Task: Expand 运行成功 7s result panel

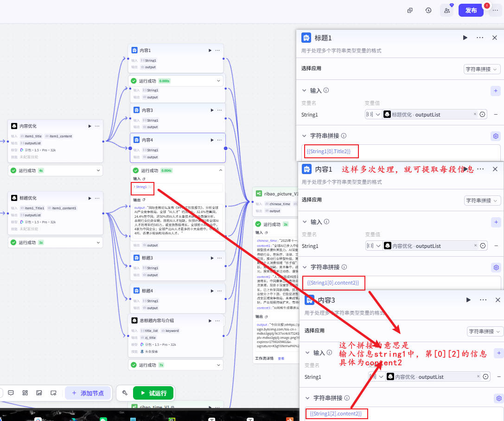Action: (x=218, y=365)
